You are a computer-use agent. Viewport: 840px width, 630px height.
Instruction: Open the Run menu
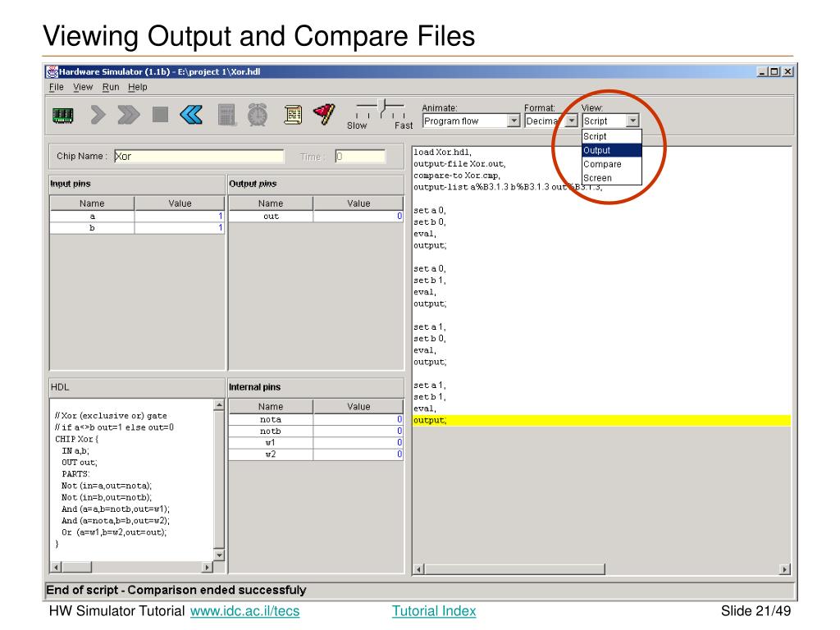coord(111,87)
